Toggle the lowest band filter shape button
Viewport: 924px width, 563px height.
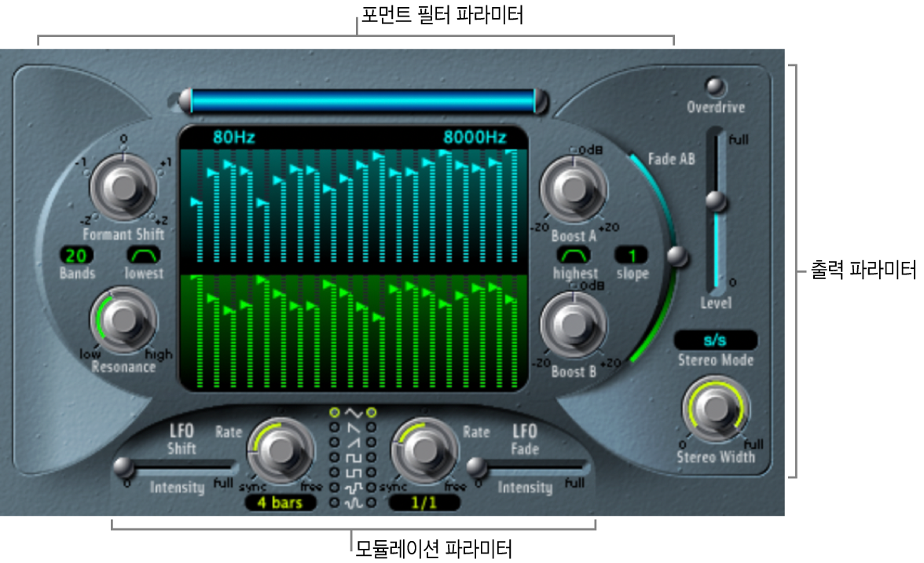click(x=144, y=256)
